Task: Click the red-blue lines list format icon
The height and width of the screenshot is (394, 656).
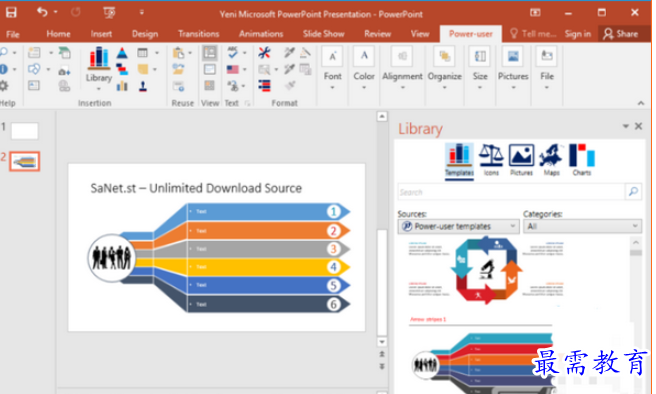Action: point(264,86)
